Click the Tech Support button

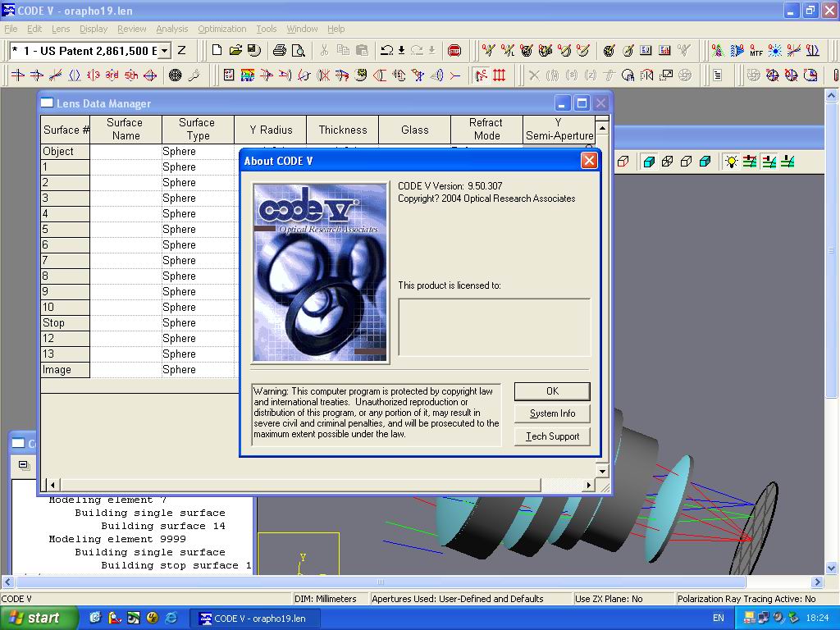click(x=552, y=436)
